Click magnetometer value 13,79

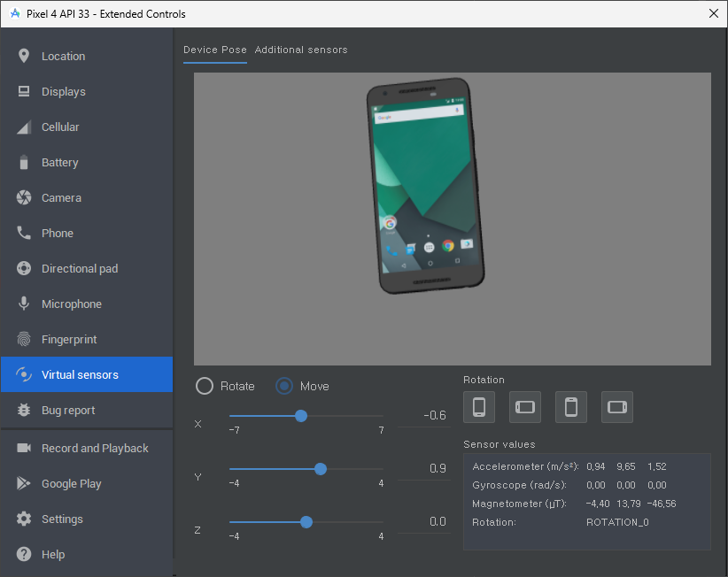coord(629,504)
